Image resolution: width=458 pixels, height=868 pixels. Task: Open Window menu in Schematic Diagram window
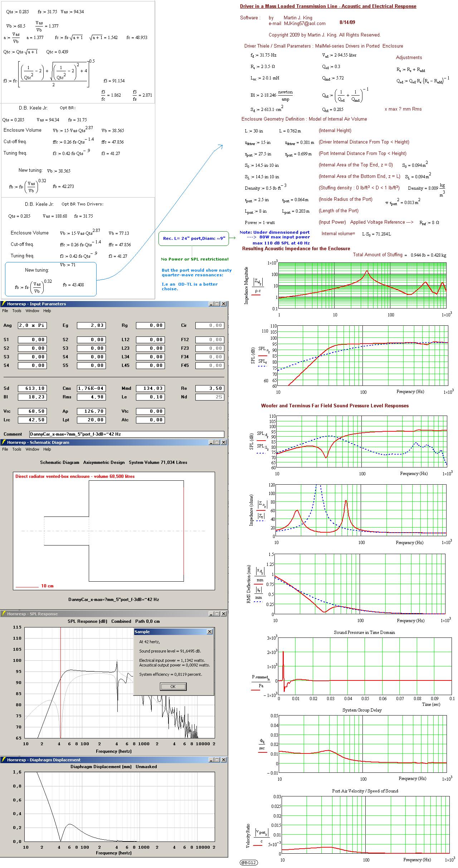(32, 449)
